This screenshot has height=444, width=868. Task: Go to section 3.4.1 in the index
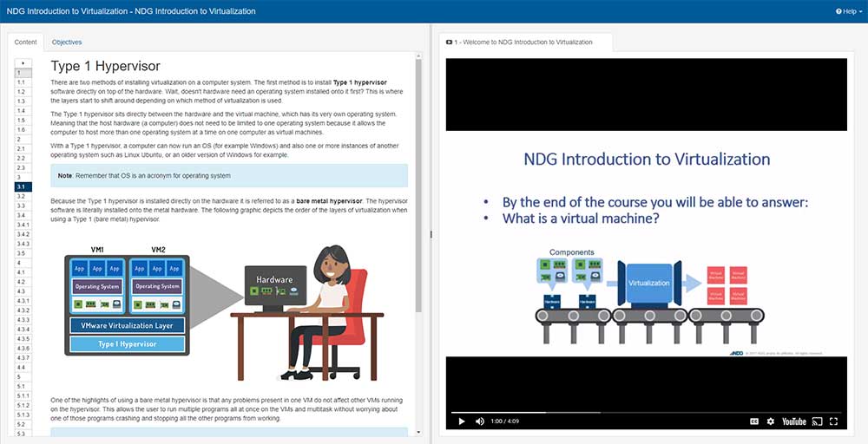(x=23, y=225)
